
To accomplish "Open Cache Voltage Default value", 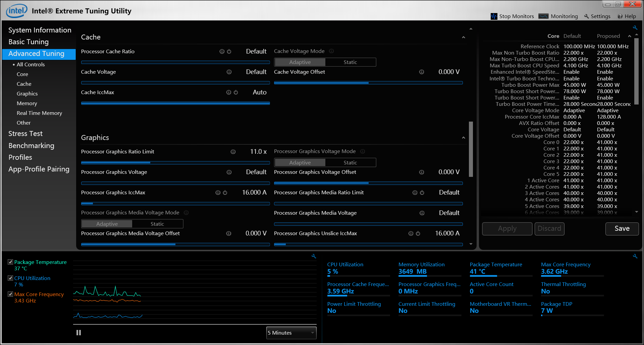I will click(256, 72).
